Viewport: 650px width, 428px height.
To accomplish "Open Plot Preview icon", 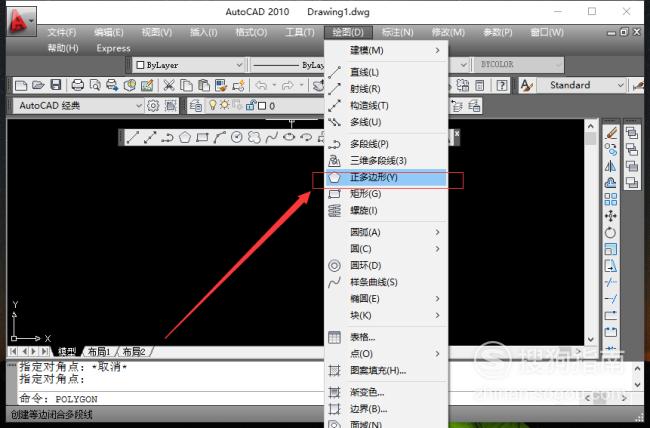I will [95, 85].
